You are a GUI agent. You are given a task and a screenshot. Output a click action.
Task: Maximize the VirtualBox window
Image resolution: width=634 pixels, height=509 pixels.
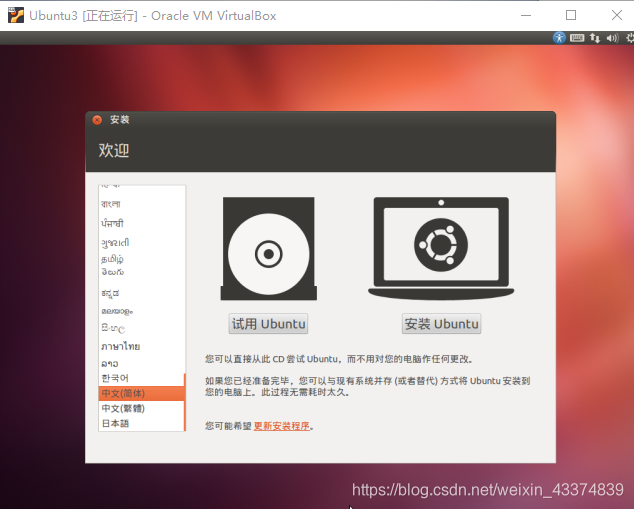[x=571, y=15]
